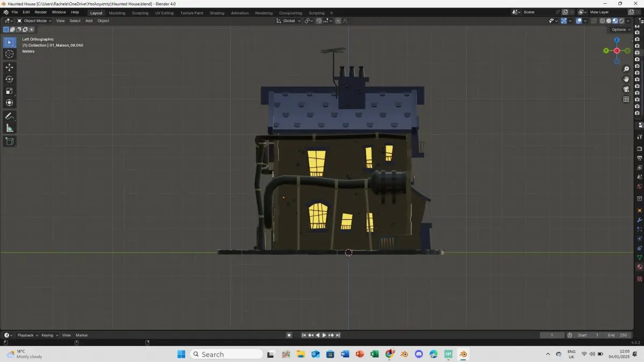644x362 pixels.
Task: Click the Y axis on navigation gizmo
Action: (606, 50)
